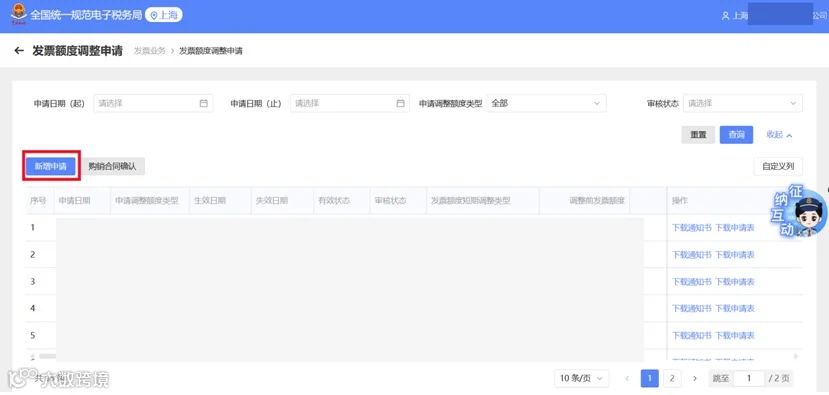The height and width of the screenshot is (395, 829).
Task: Click calendar icon in 申请日期（止） field
Action: point(400,104)
